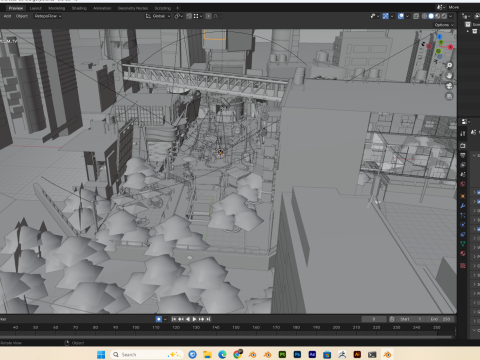Image resolution: width=480 pixels, height=360 pixels.
Task: Open the snapping options dropdown
Action: 198,16
